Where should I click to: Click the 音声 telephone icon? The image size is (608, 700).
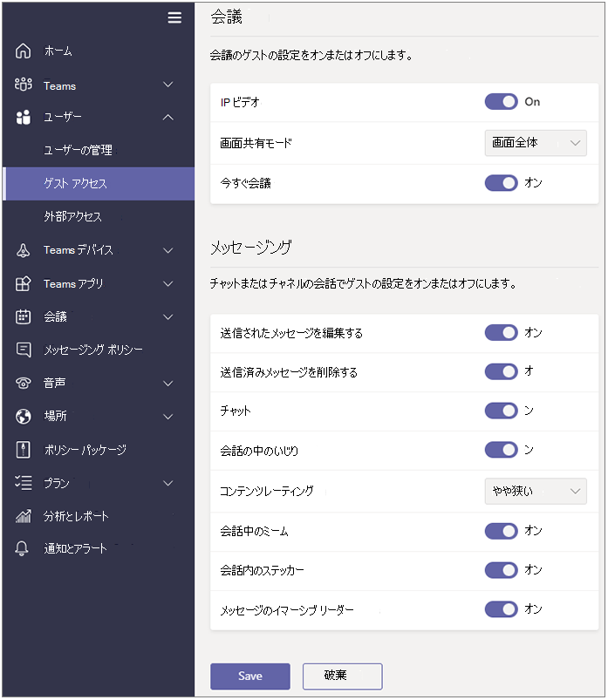(24, 383)
